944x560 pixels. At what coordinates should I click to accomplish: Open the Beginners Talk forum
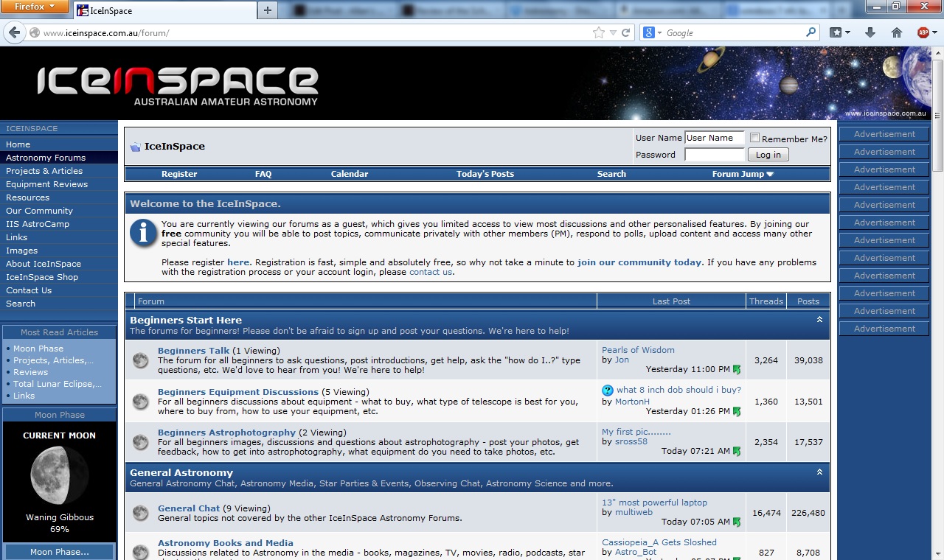(x=193, y=351)
